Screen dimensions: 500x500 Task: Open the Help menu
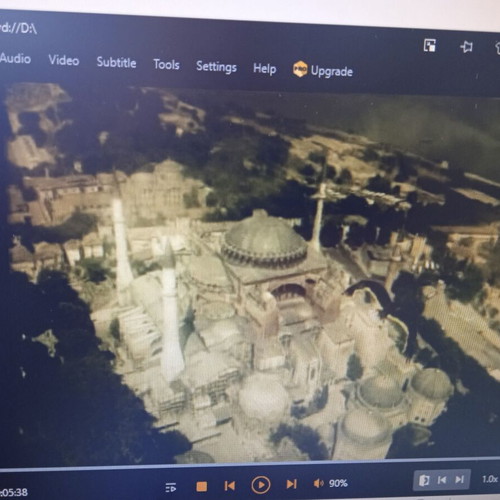coord(264,69)
